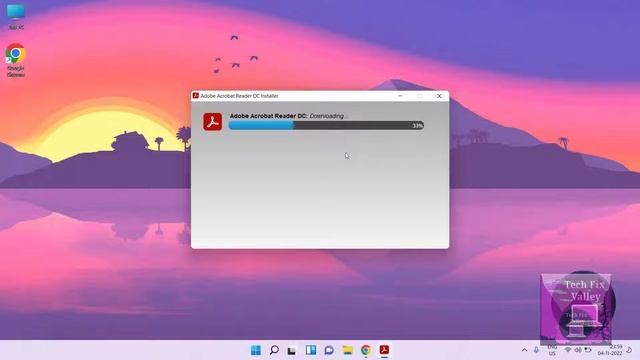Image resolution: width=640 pixels, height=360 pixels.
Task: Click the battery tray icon
Action: pyautogui.click(x=588, y=350)
